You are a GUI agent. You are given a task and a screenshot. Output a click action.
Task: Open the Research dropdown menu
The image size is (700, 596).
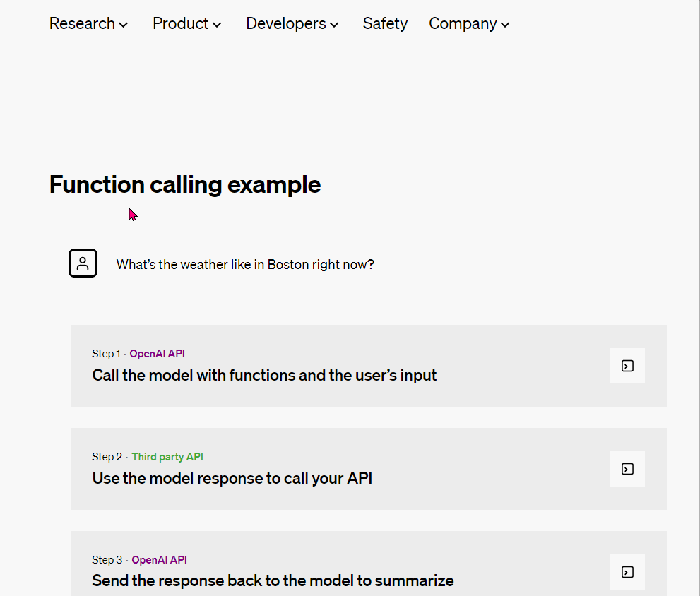pyautogui.click(x=88, y=24)
